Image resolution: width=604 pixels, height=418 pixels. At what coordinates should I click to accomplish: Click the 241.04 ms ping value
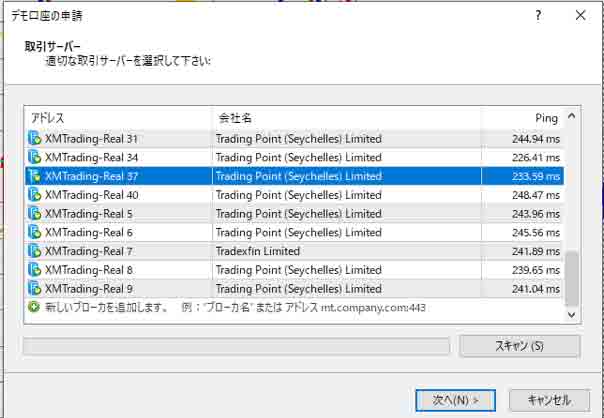click(x=536, y=289)
